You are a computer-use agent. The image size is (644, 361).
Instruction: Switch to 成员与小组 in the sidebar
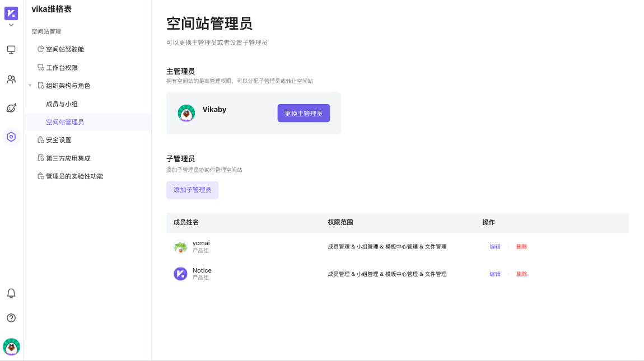click(x=62, y=104)
